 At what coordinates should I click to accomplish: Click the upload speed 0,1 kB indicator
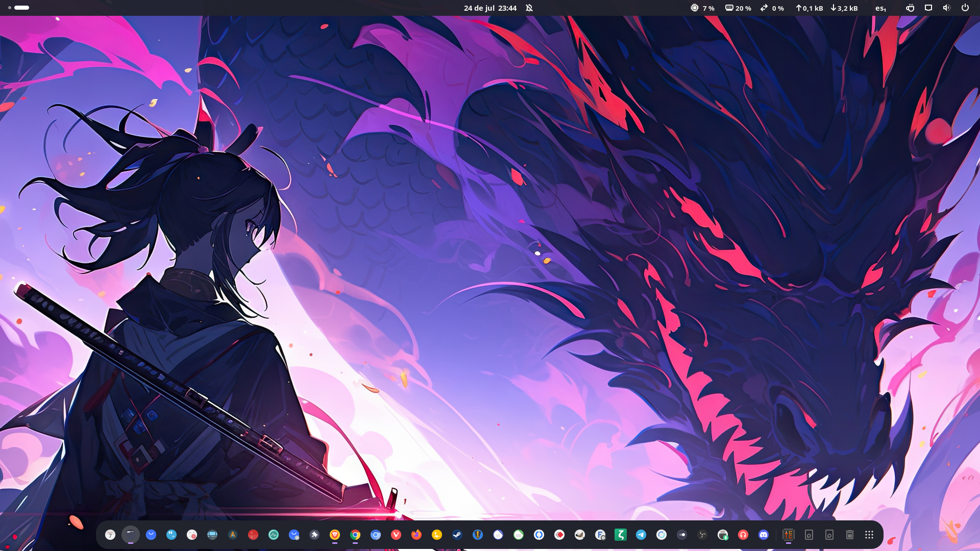pyautogui.click(x=810, y=8)
